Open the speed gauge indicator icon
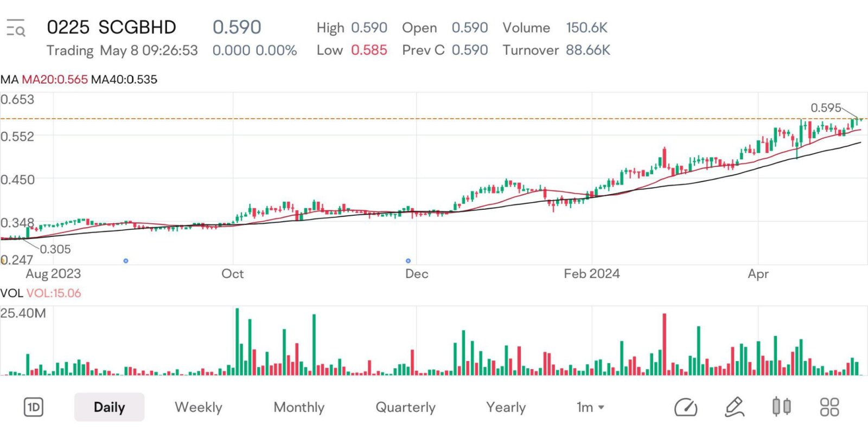The height and width of the screenshot is (431, 868). point(685,407)
